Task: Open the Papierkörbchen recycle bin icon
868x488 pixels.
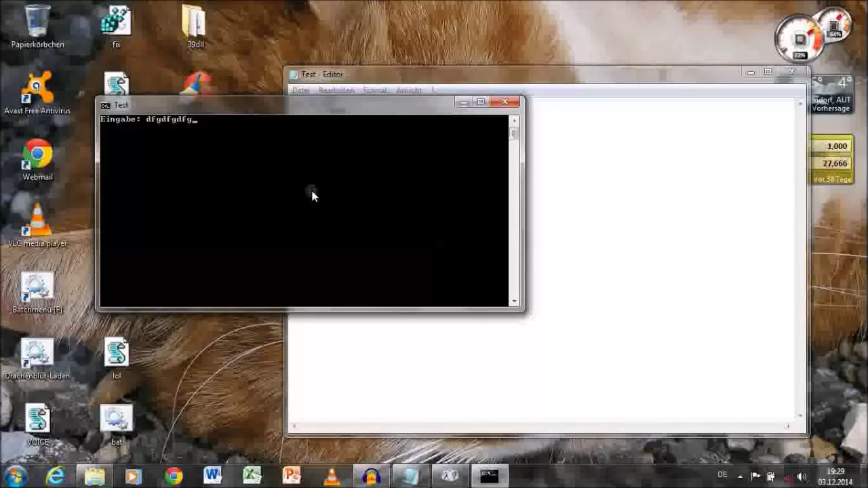Action: tap(37, 22)
